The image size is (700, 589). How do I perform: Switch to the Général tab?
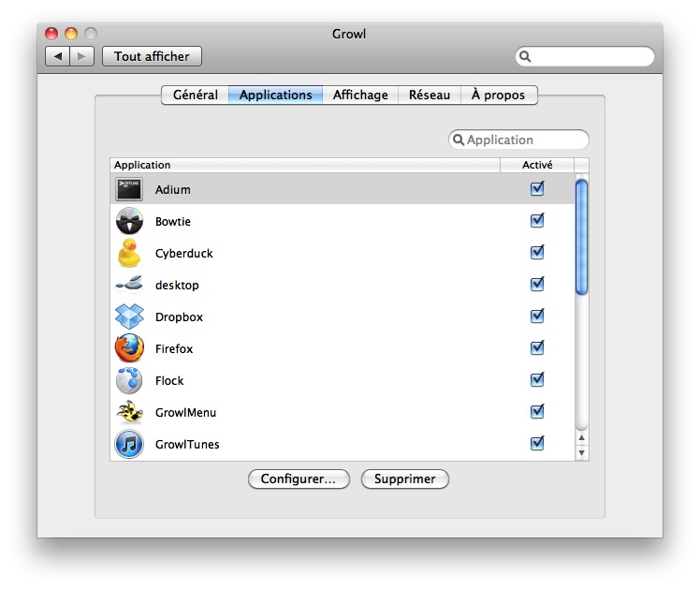coord(195,95)
